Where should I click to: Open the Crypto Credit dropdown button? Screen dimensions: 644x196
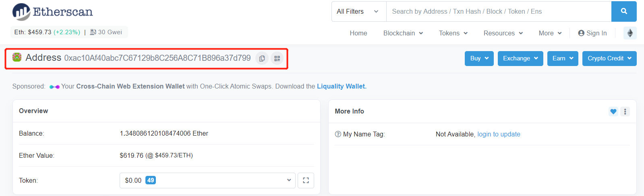tap(609, 58)
